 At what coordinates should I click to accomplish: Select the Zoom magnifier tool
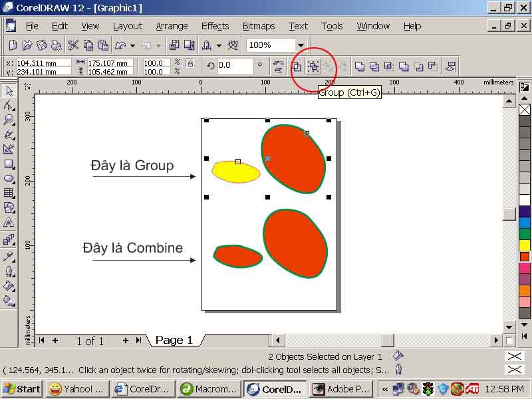[9, 120]
